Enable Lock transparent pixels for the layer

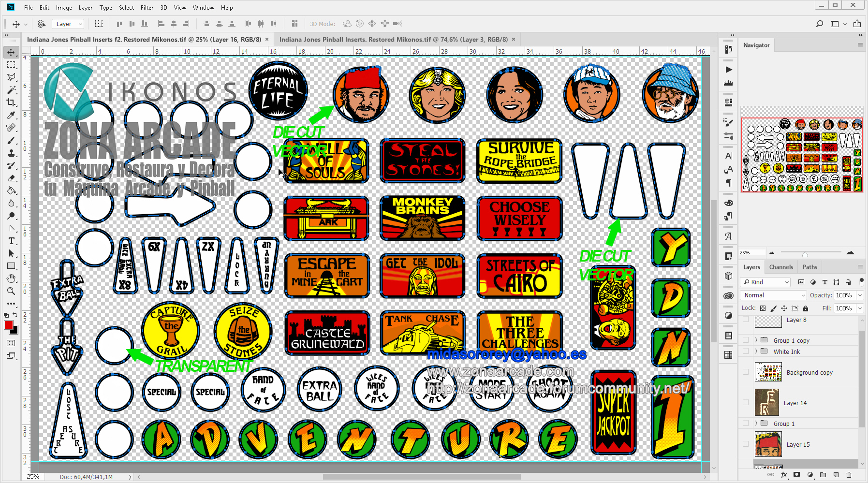[x=762, y=308]
